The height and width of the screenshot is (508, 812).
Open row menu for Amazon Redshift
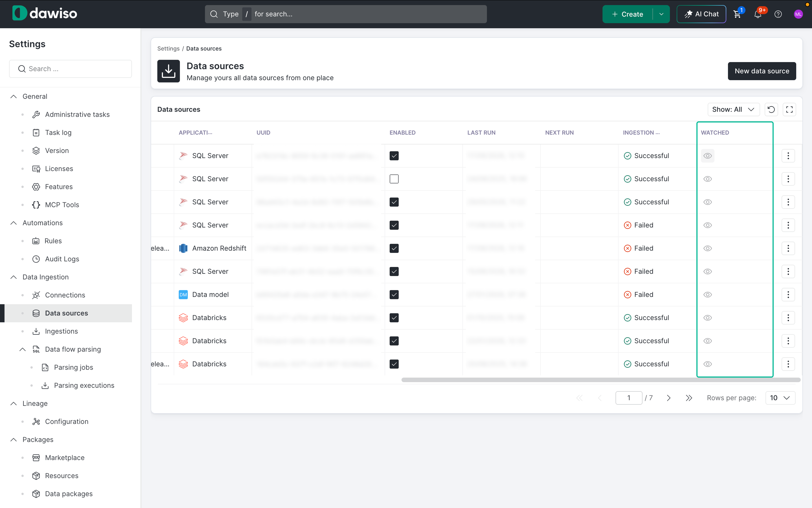788,248
